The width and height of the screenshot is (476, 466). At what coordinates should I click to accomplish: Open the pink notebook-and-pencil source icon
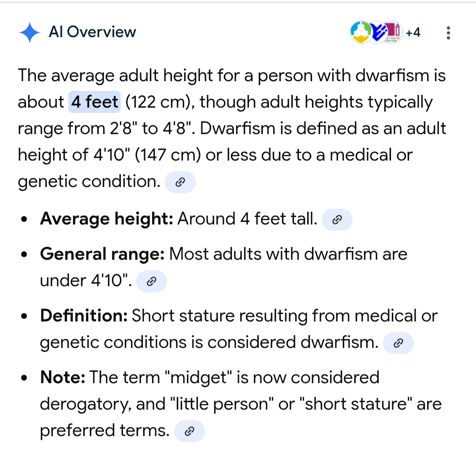(x=393, y=32)
